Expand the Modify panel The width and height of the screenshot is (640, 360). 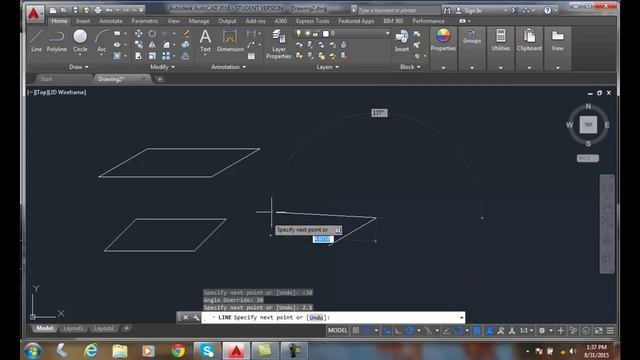162,67
